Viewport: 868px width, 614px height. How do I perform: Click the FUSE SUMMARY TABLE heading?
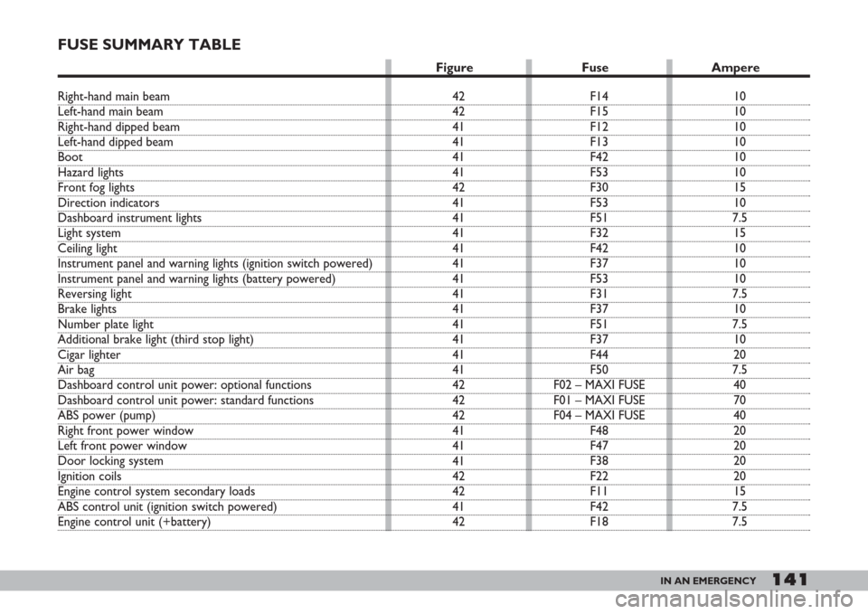(149, 44)
